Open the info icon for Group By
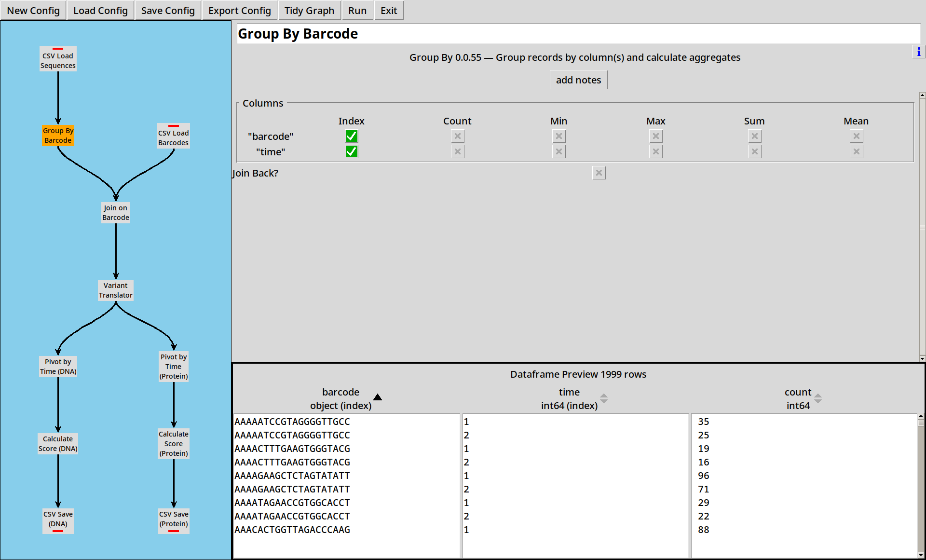 coord(918,52)
